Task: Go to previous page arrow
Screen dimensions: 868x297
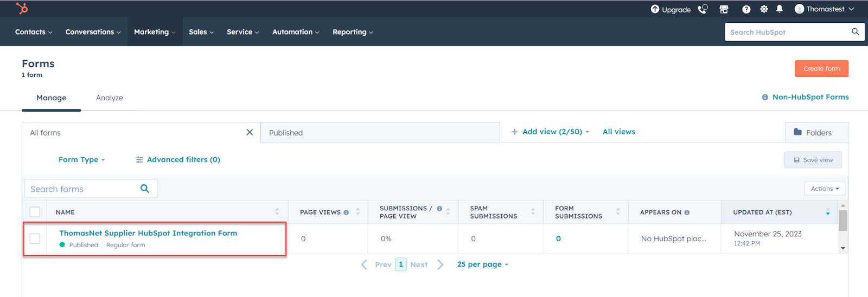Action: [x=364, y=264]
